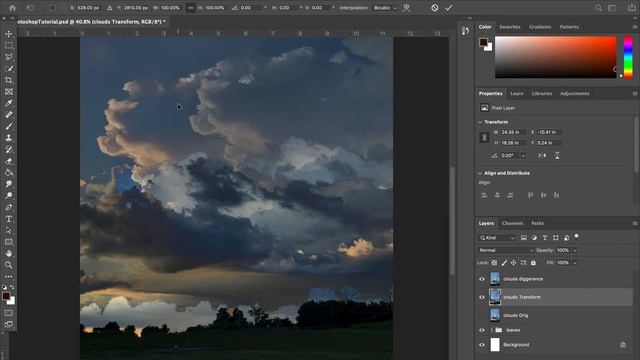640x360 pixels.
Task: Open the Layers panel flyout menu
Action: [x=635, y=223]
